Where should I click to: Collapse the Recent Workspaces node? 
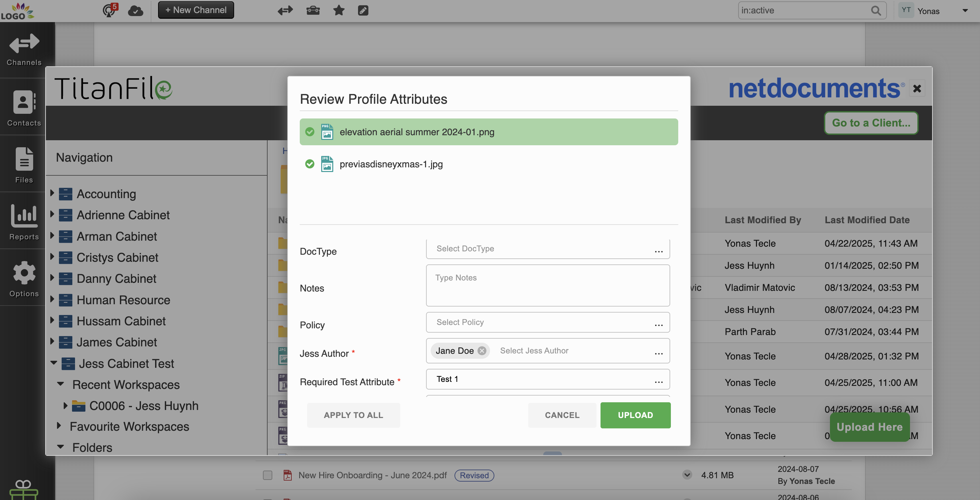61,384
